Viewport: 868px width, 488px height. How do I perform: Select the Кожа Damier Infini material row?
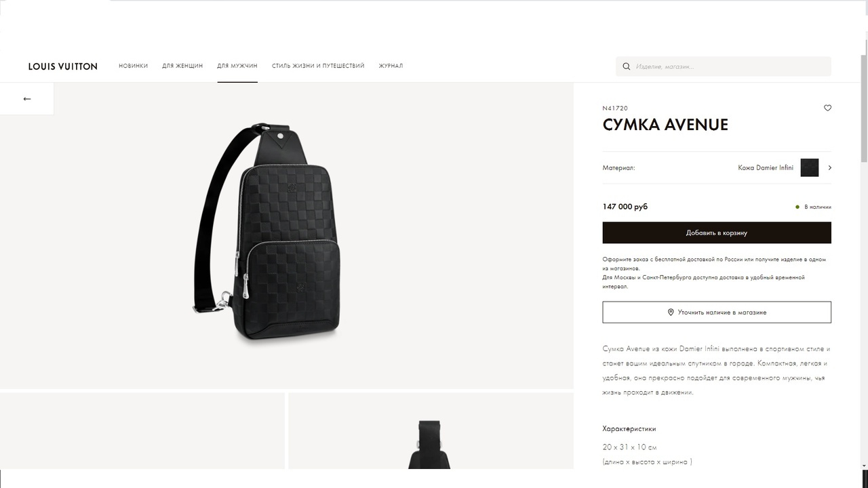coord(717,167)
